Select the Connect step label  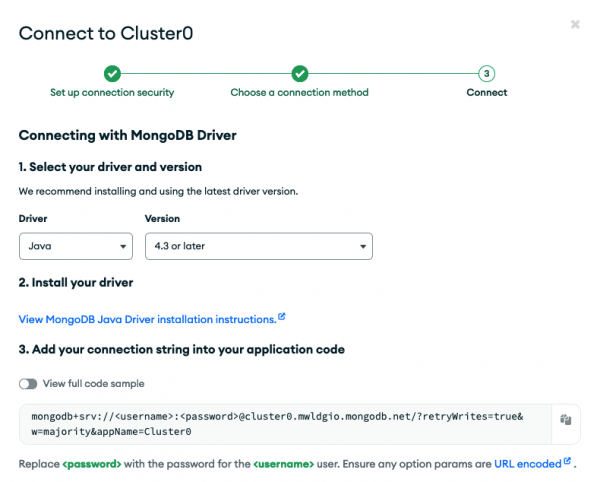coord(486,92)
